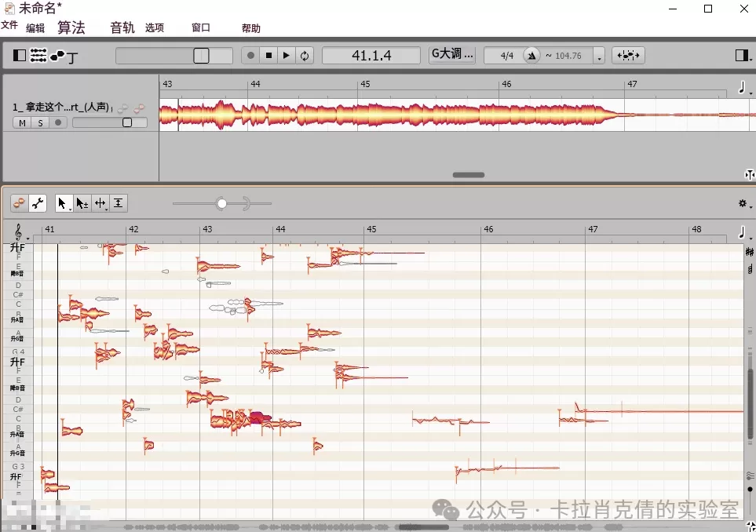Screen dimensions: 756x532
Task: Click the 41.1.4 position display
Action: (x=372, y=56)
